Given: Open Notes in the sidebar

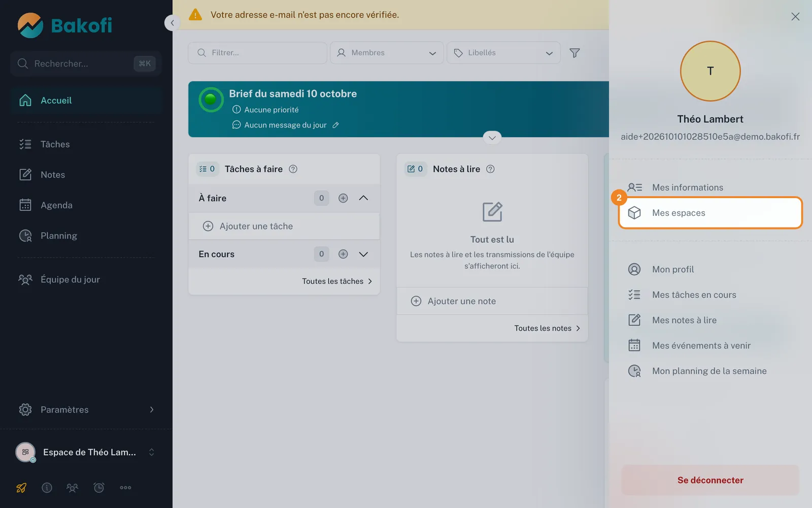Looking at the screenshot, I should tap(86, 175).
